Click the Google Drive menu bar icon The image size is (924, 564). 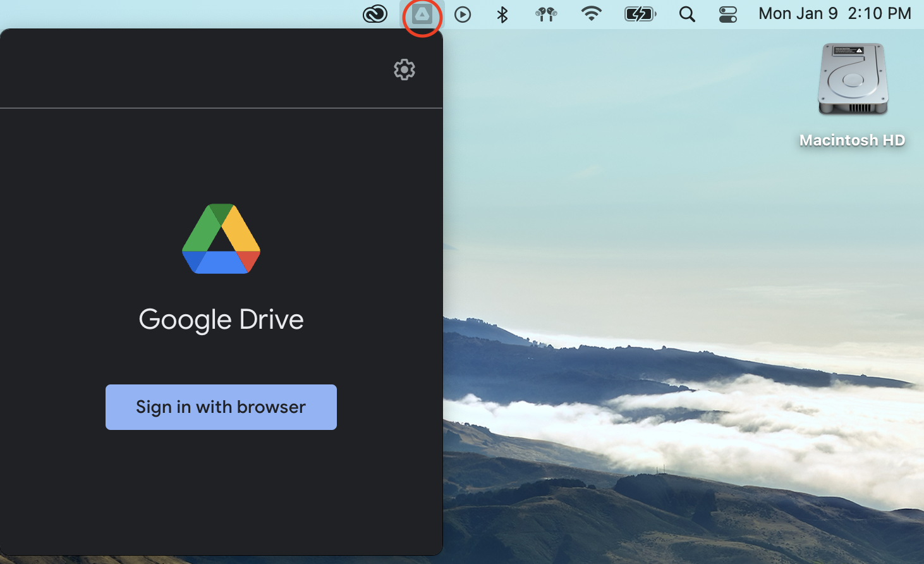(x=422, y=14)
